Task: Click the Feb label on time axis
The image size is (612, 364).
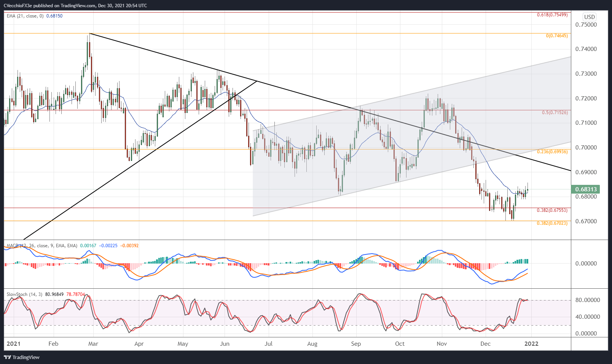Action: coord(53,344)
